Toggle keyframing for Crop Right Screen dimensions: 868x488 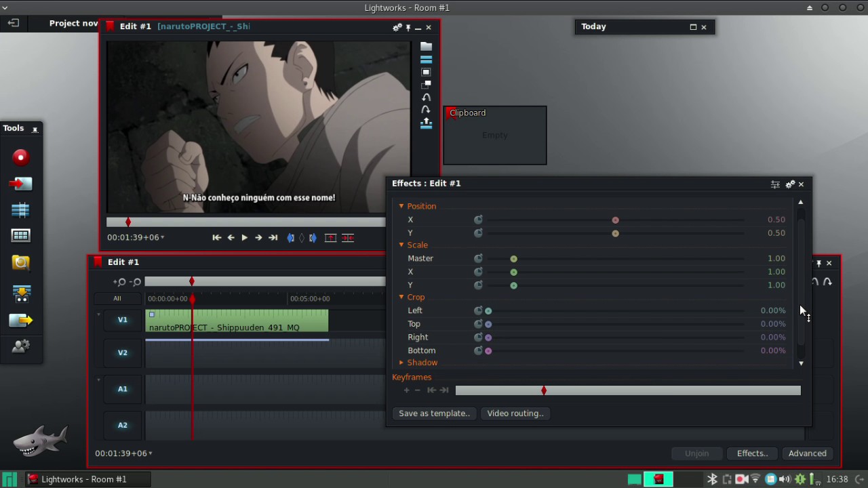click(x=478, y=337)
